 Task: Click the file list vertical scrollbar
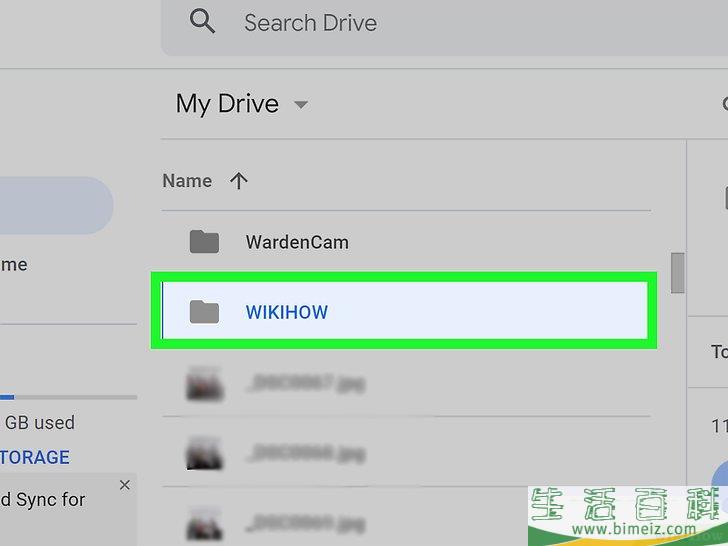pyautogui.click(x=677, y=273)
